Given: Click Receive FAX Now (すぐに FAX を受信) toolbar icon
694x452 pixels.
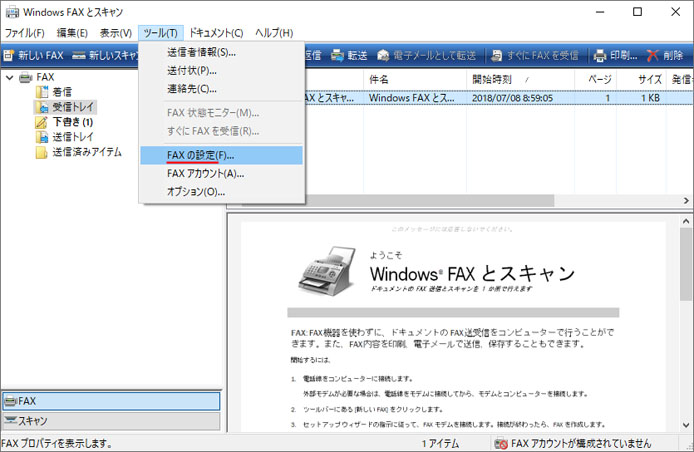Looking at the screenshot, I should 497,55.
